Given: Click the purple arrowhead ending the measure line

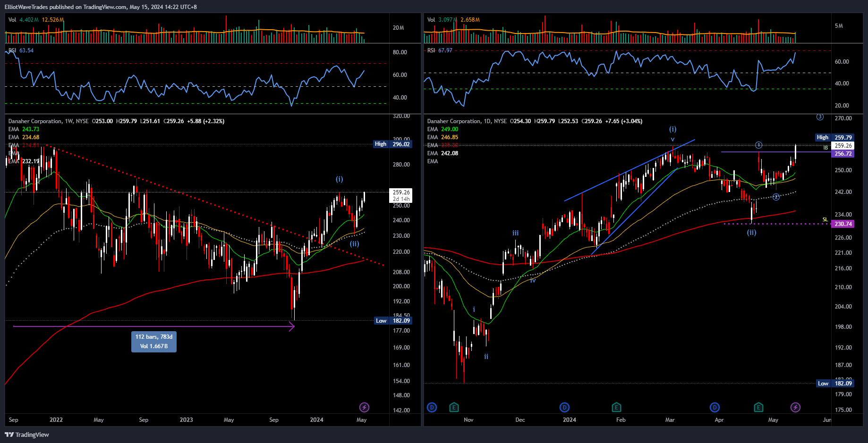Looking at the screenshot, I should [x=292, y=326].
